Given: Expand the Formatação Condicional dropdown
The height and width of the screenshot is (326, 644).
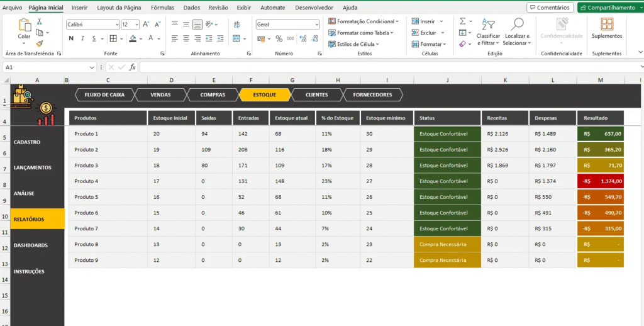Looking at the screenshot, I should pyautogui.click(x=365, y=21).
